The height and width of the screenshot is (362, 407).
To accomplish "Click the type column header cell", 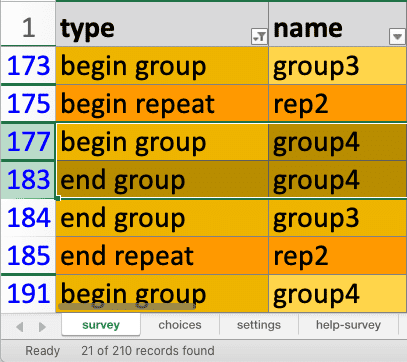I will (162, 24).
